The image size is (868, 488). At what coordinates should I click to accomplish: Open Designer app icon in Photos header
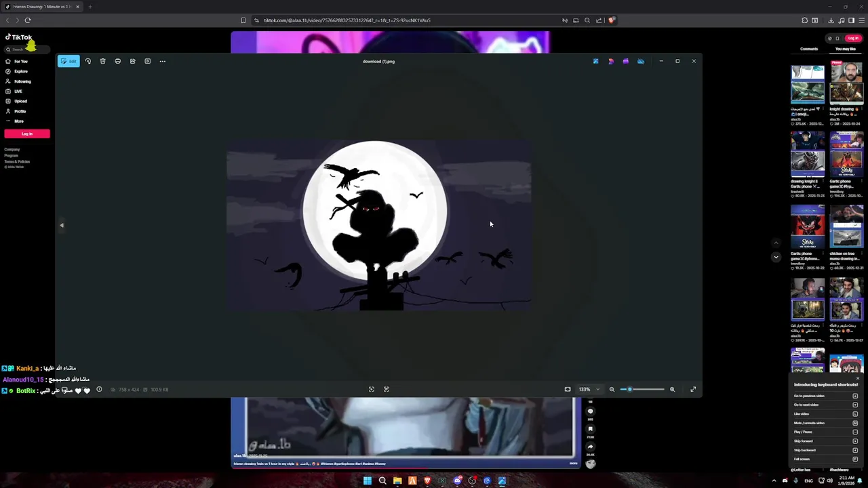click(x=611, y=61)
